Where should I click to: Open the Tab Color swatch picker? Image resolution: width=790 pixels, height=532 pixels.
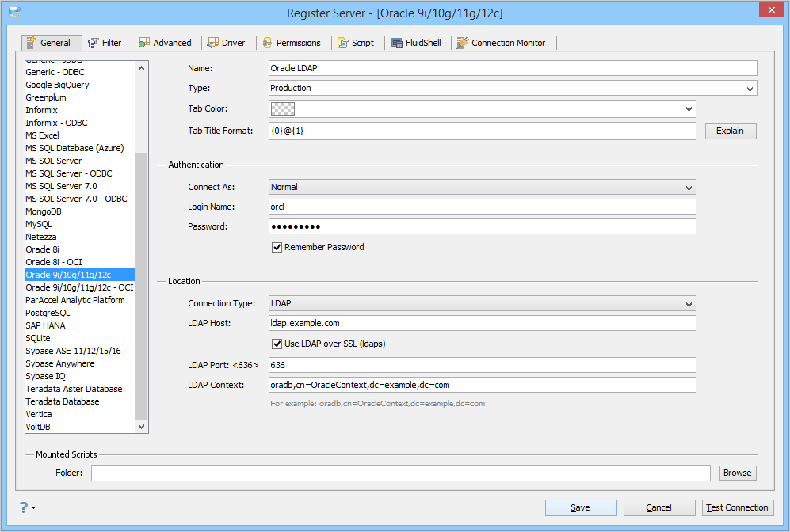coord(483,108)
